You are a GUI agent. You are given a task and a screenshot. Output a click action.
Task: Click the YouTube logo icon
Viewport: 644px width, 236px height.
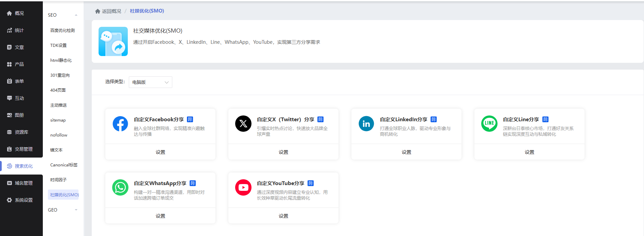coord(243,187)
